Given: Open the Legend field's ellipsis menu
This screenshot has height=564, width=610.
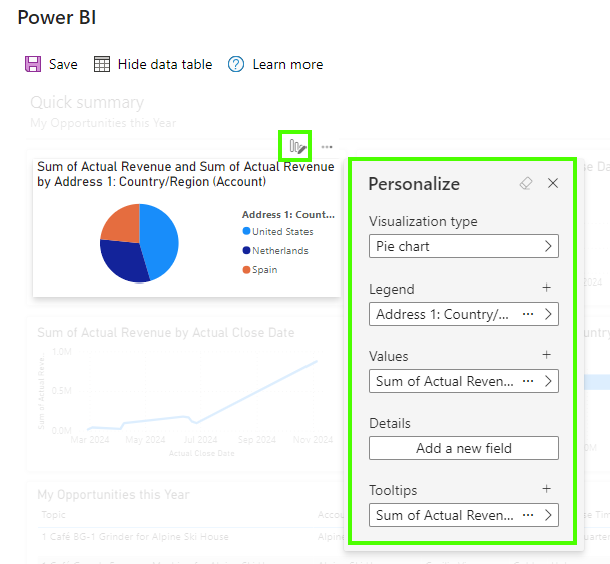Looking at the screenshot, I should pyautogui.click(x=528, y=314).
